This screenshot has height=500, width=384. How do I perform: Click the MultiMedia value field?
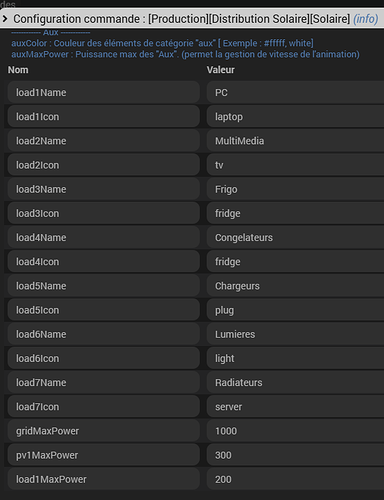tap(295, 141)
